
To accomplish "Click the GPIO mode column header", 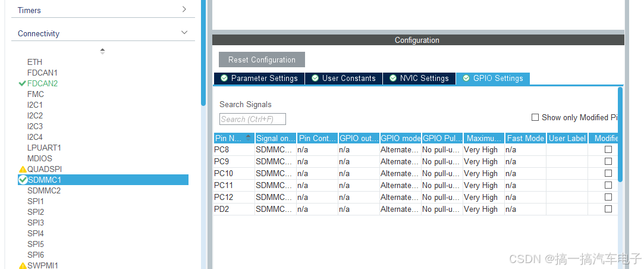I will (400, 138).
